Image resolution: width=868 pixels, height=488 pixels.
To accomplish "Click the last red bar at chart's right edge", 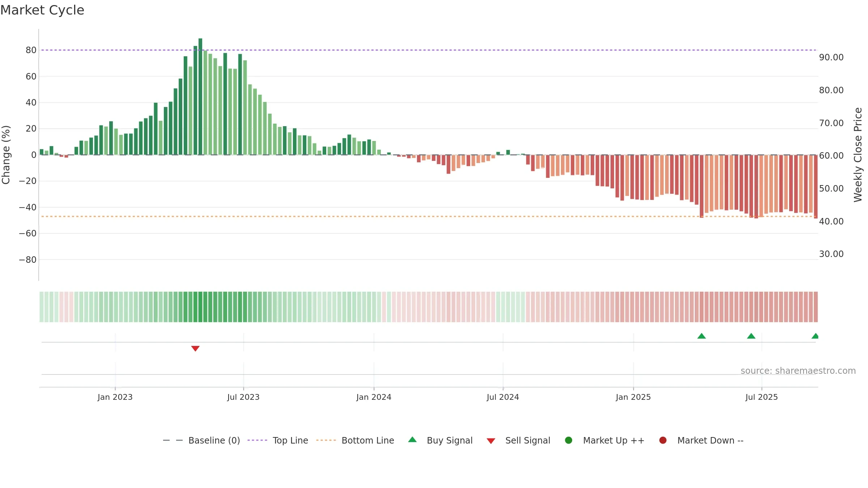I will 816,187.
